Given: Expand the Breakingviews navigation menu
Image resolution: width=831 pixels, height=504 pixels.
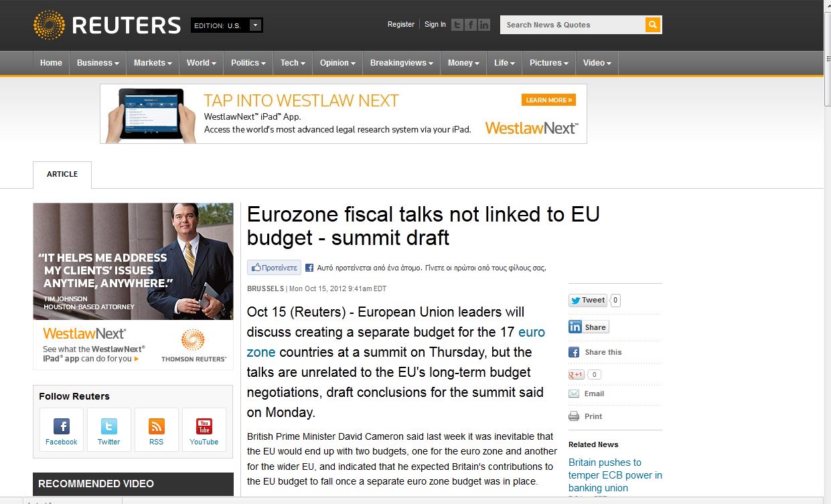Looking at the screenshot, I should [x=401, y=63].
